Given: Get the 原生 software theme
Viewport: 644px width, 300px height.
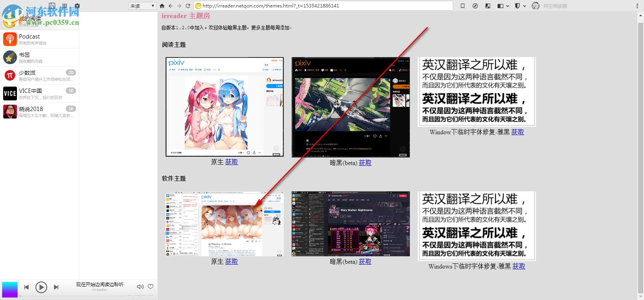Looking at the screenshot, I should [231, 261].
